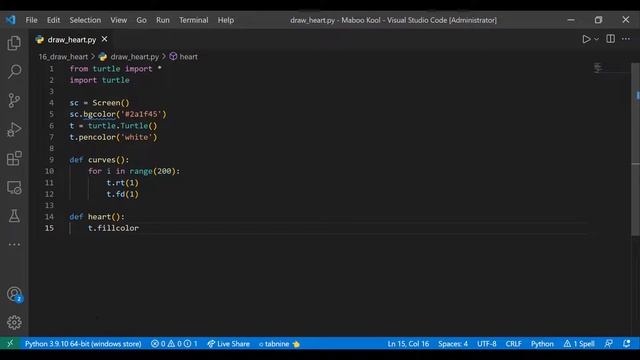Split the editor to the right
Screen dimensions: 640x360
[611, 39]
